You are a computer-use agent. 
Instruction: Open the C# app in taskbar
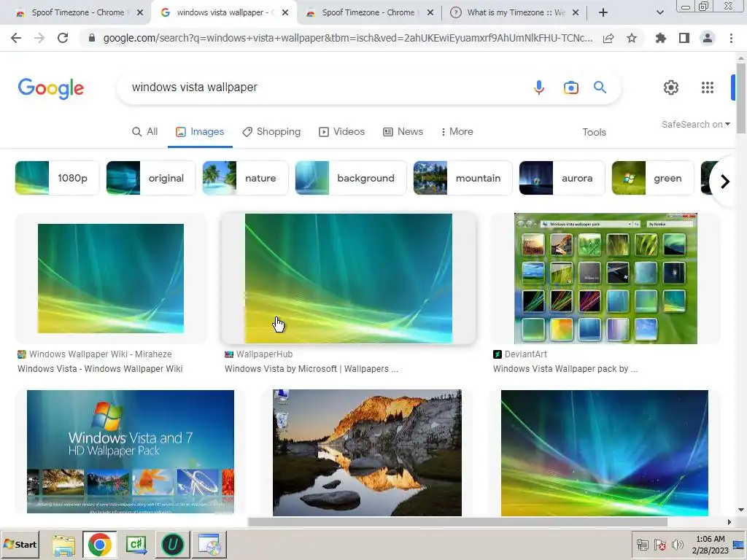click(x=136, y=544)
